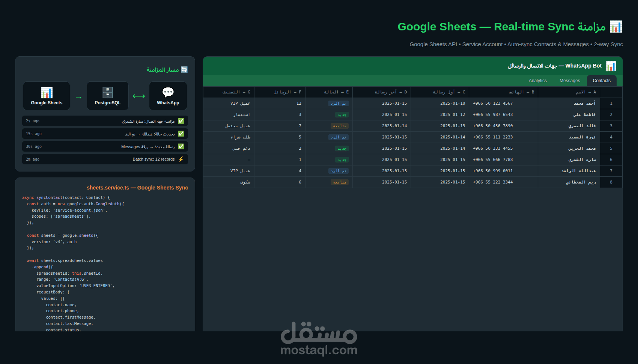Click phone cell +966 55 666 7788
The height and width of the screenshot is (364, 638).
click(503, 159)
